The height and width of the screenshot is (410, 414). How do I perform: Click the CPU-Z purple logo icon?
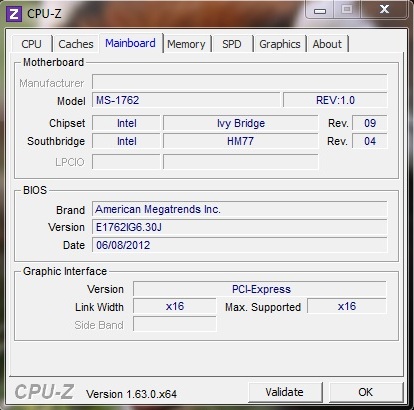[x=14, y=14]
